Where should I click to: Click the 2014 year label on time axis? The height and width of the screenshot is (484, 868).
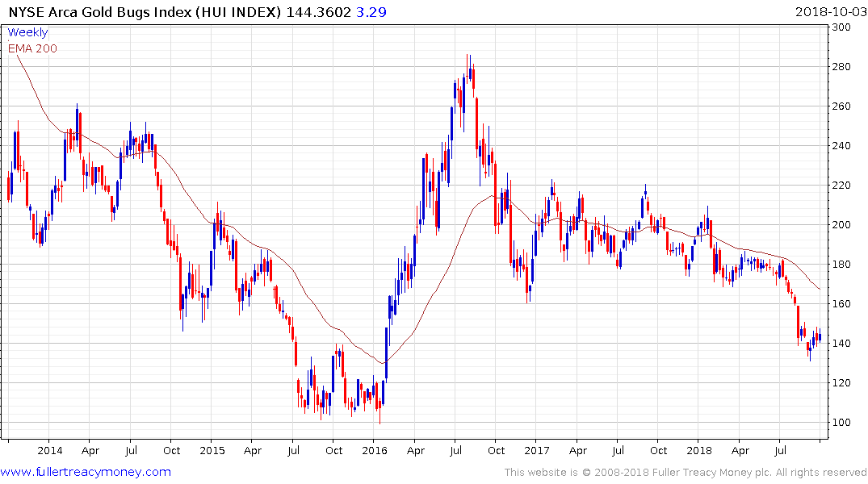(x=50, y=450)
